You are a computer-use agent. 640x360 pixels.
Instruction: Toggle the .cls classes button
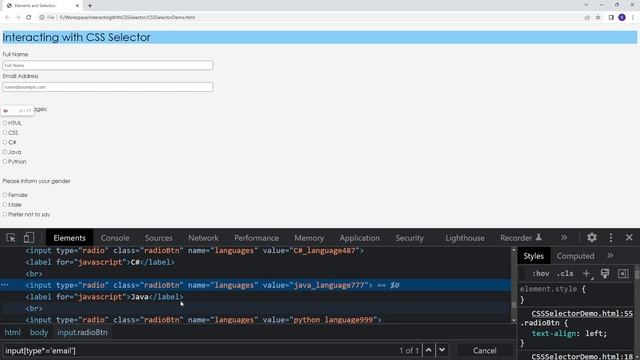[x=565, y=273]
